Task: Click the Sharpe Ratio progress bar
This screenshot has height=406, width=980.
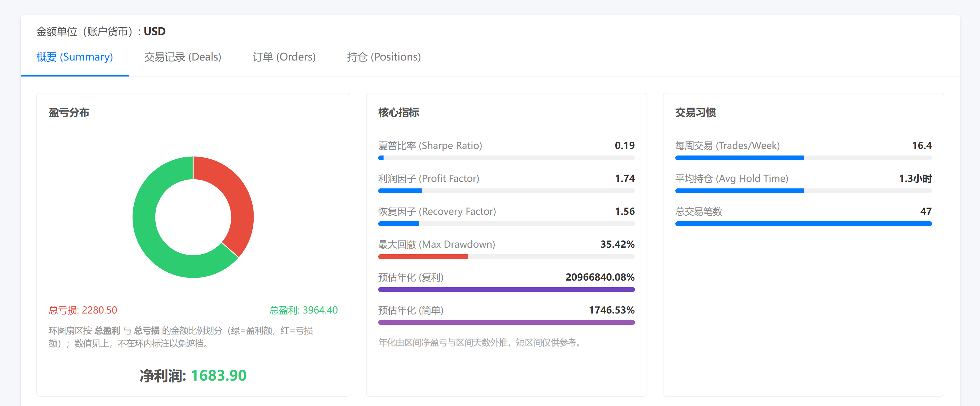Action: point(506,158)
